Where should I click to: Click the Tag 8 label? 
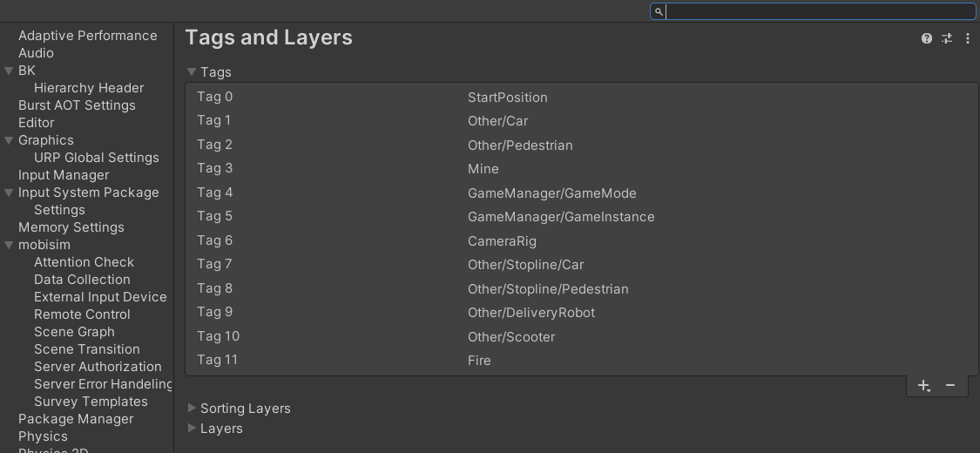pyautogui.click(x=214, y=288)
